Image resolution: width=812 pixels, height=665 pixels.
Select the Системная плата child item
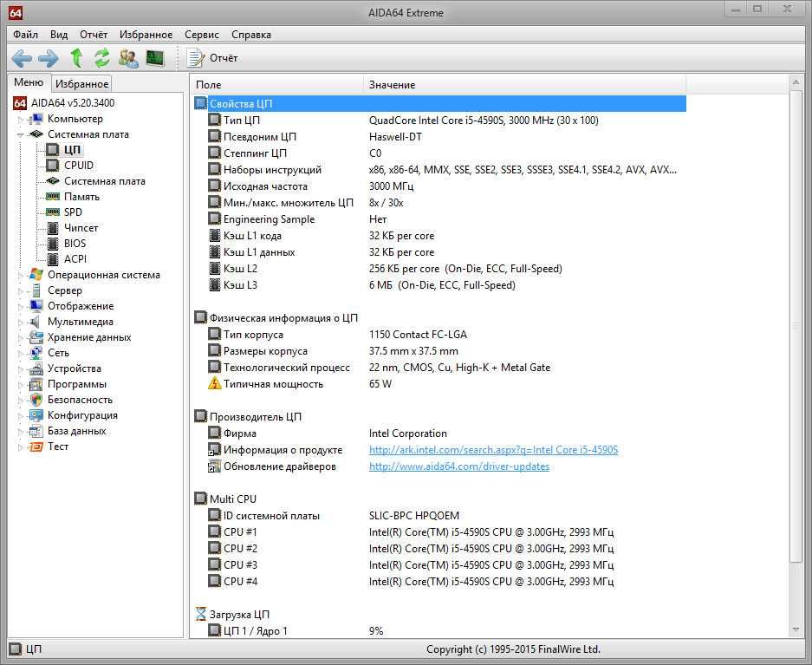pyautogui.click(x=104, y=181)
